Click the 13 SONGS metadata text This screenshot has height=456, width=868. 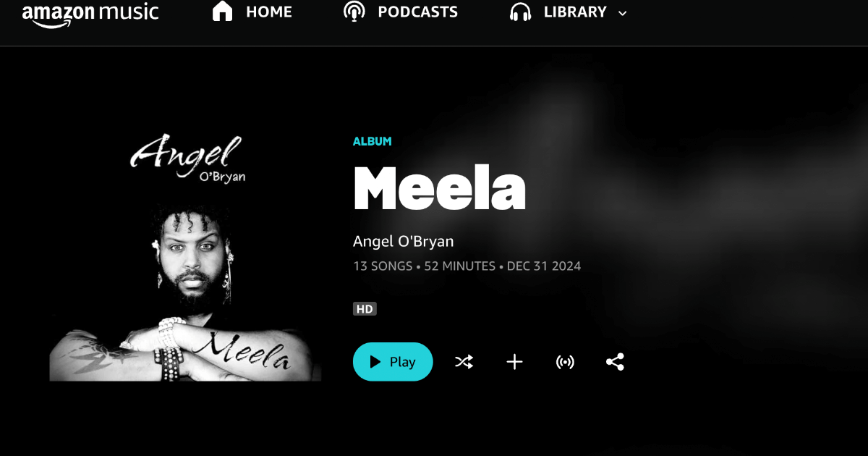tap(383, 266)
